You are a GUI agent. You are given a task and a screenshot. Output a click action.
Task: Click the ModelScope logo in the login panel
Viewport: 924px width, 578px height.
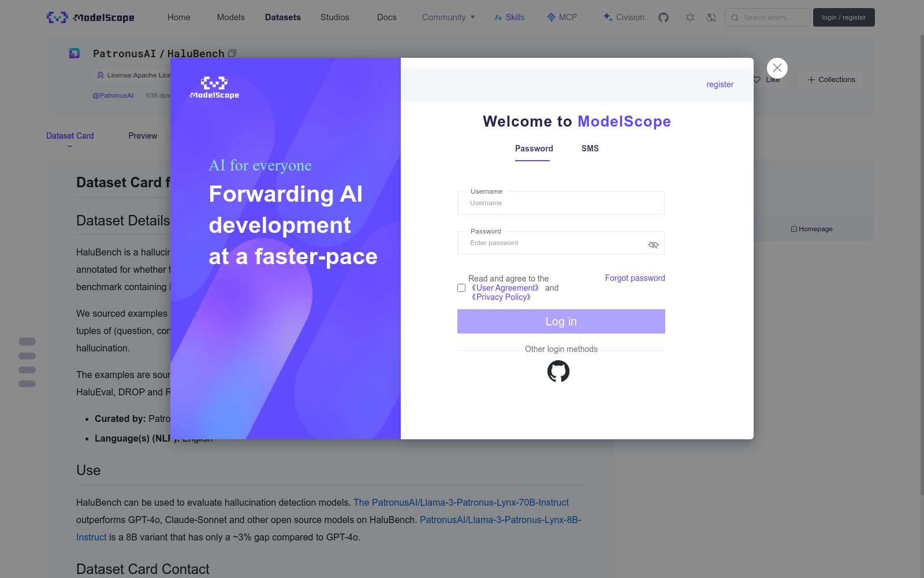pyautogui.click(x=214, y=87)
